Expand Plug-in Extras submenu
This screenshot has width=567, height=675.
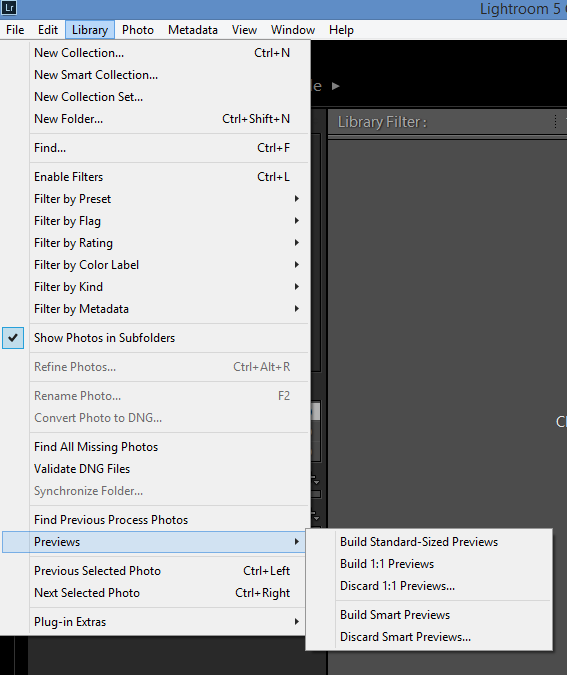pos(155,622)
